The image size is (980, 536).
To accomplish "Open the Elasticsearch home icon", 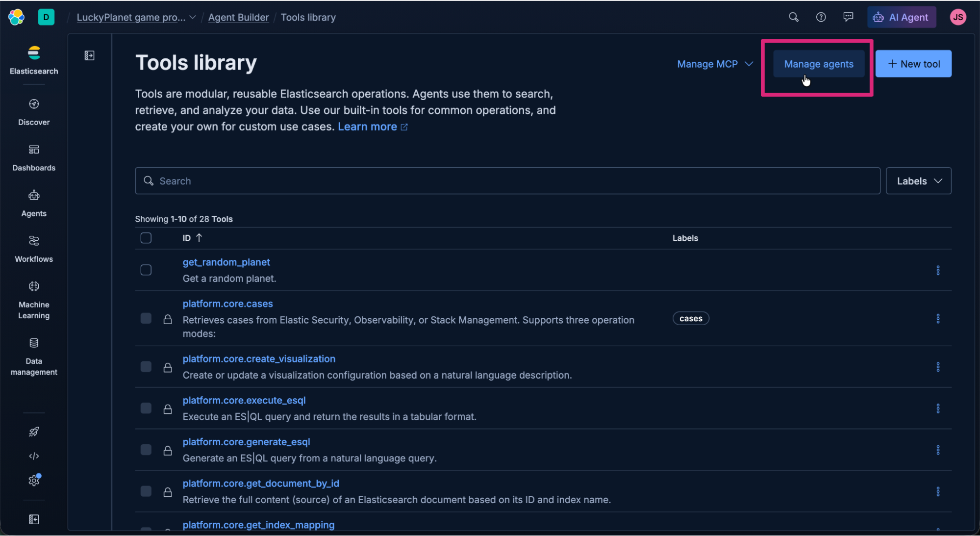I will click(x=34, y=60).
